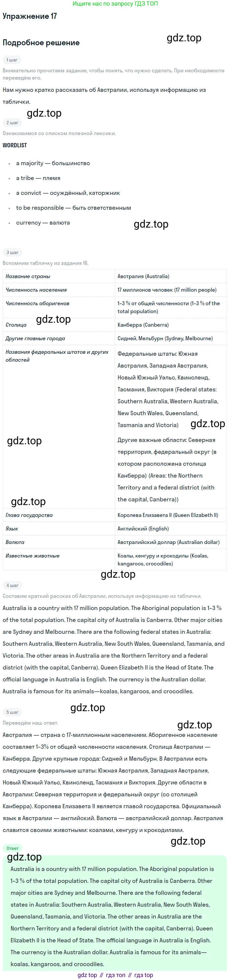Click the "currency — валюта" list item
The image size is (231, 980).
pos(43,223)
